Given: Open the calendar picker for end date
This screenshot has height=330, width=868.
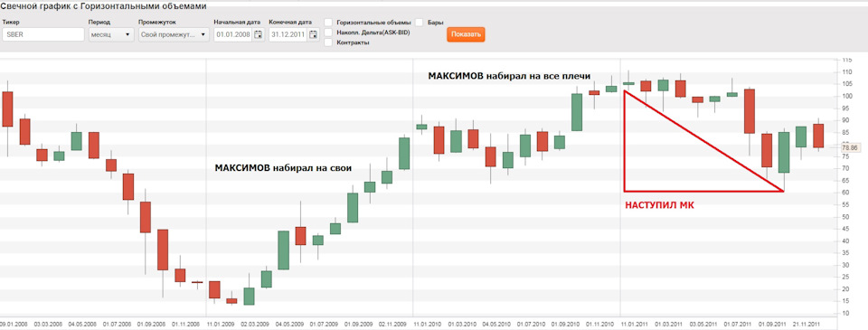Looking at the screenshot, I should (314, 34).
